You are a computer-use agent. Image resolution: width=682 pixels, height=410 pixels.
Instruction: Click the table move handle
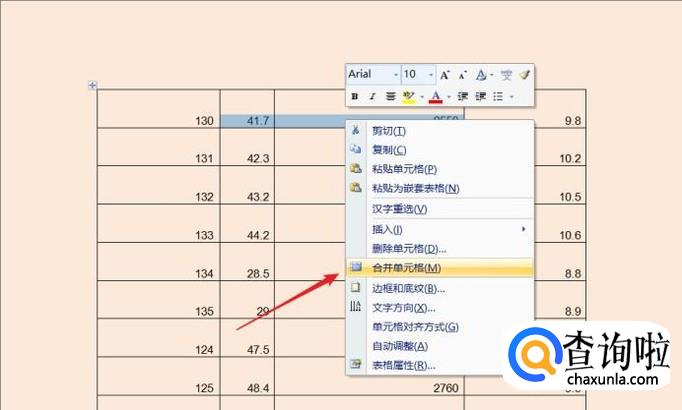pos(92,85)
